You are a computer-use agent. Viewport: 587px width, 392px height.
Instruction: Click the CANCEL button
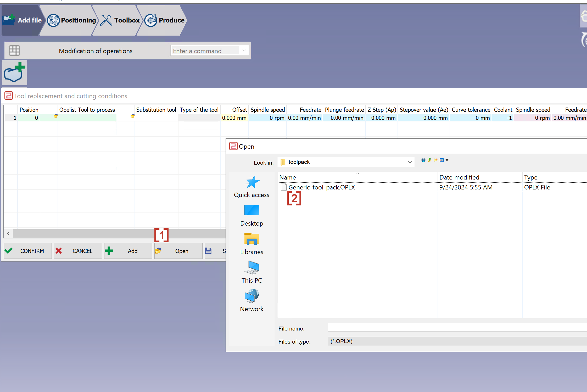coord(78,251)
